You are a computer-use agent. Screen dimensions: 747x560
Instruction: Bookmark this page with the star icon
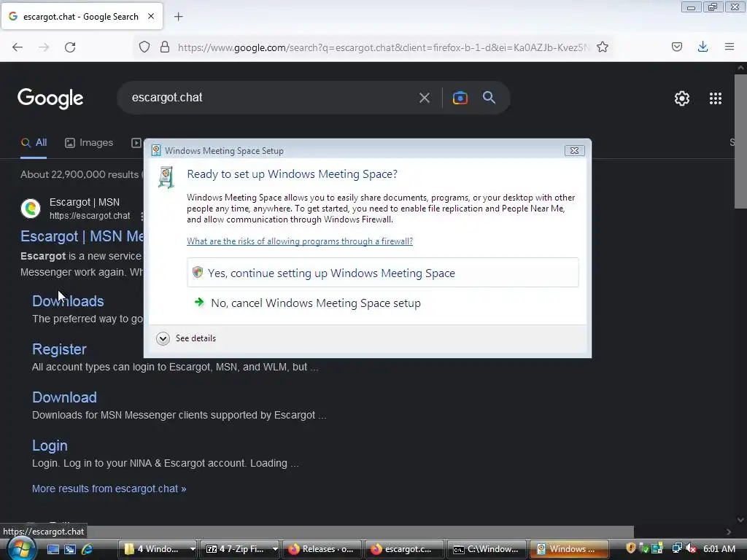[x=603, y=47]
